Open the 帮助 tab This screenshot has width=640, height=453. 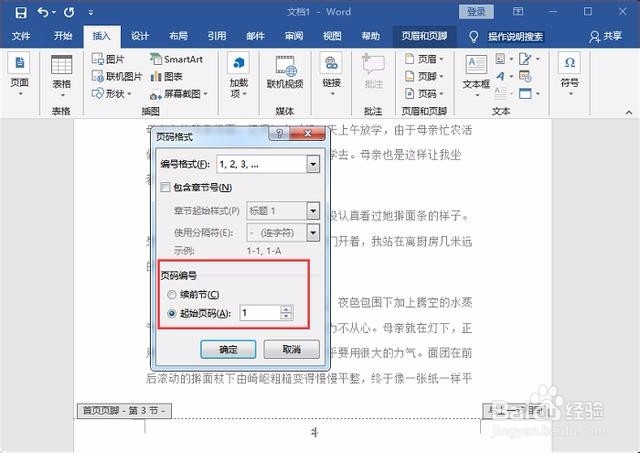coord(371,36)
